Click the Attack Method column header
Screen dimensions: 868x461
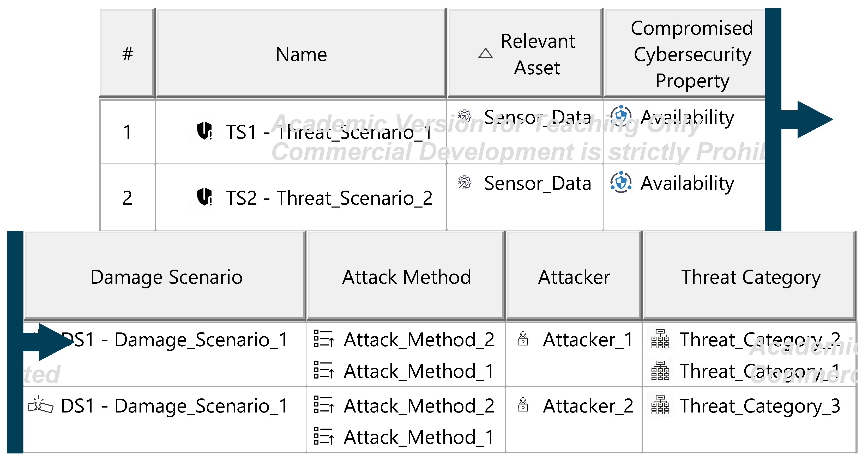(406, 277)
